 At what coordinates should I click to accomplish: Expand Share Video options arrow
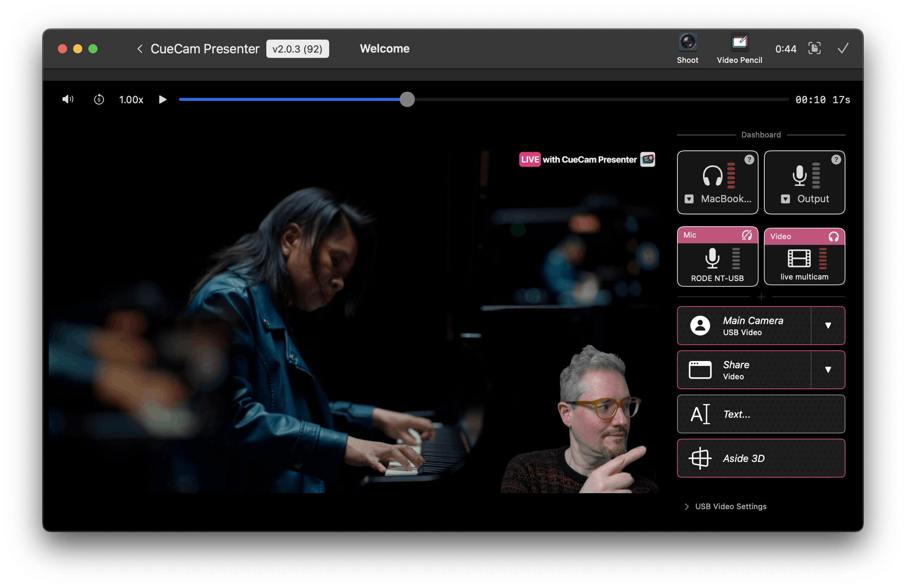point(828,370)
